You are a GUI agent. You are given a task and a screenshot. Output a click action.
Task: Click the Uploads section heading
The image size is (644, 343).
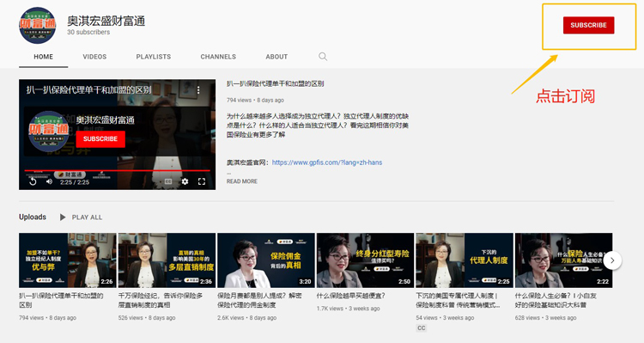tap(33, 217)
